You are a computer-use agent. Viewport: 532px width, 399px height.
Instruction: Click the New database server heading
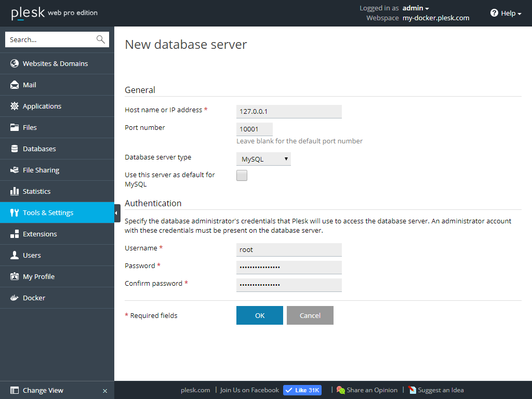tap(186, 45)
